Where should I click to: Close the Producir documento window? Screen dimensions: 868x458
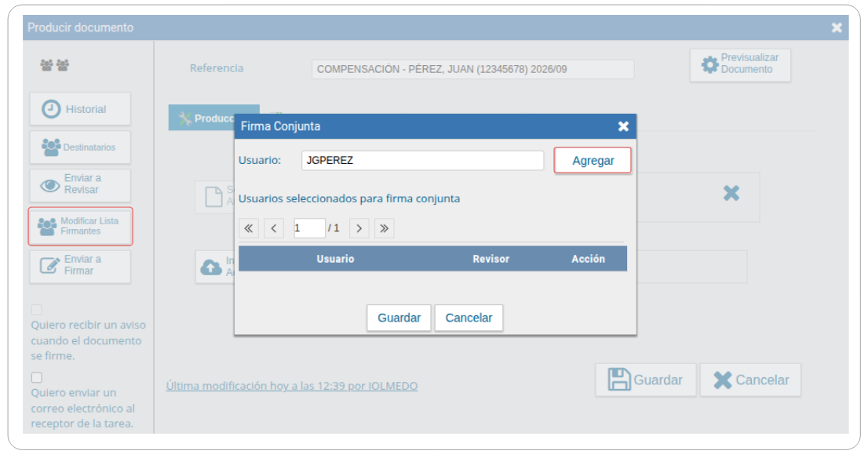(837, 27)
